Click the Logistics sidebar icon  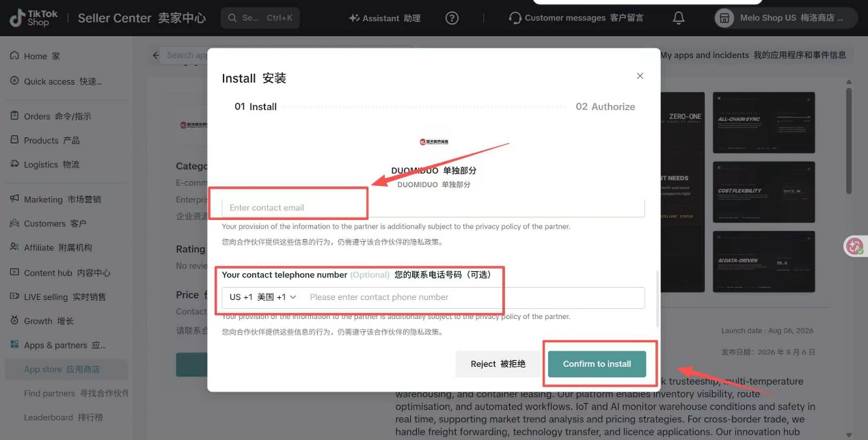click(x=14, y=165)
